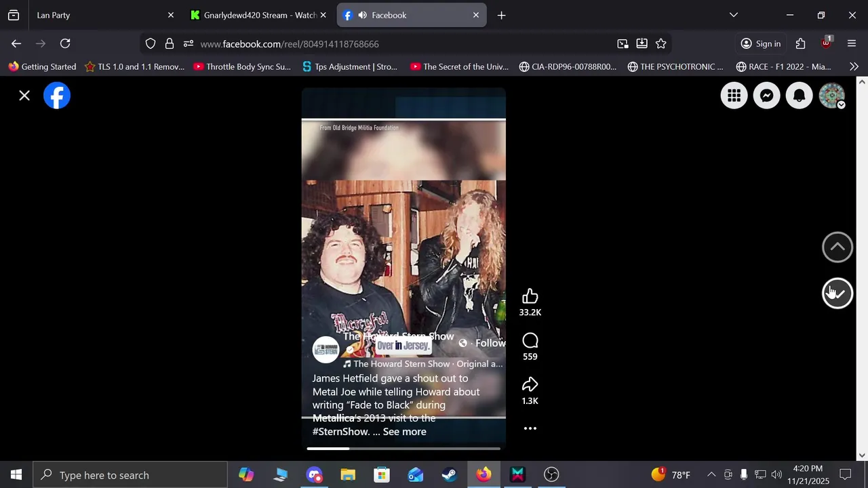The width and height of the screenshot is (868, 488).
Task: Expand caption with See more
Action: click(x=404, y=432)
